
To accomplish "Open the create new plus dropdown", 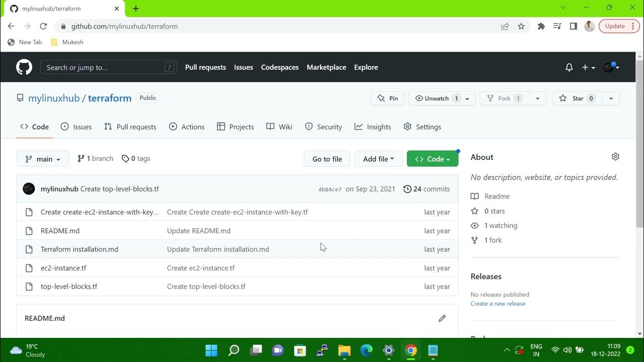I will point(588,67).
